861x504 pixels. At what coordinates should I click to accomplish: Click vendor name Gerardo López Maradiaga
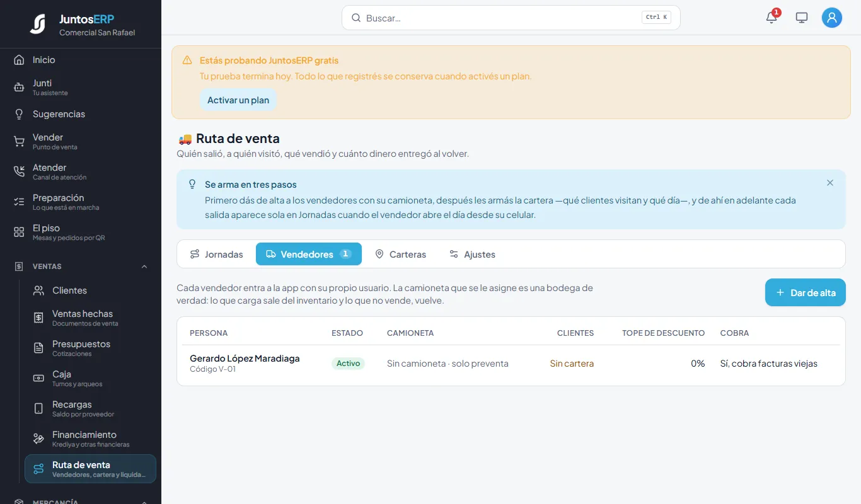tap(245, 358)
